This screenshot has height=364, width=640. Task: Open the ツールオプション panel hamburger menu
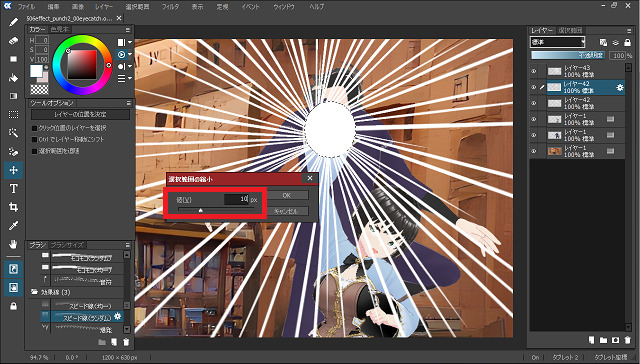(128, 103)
